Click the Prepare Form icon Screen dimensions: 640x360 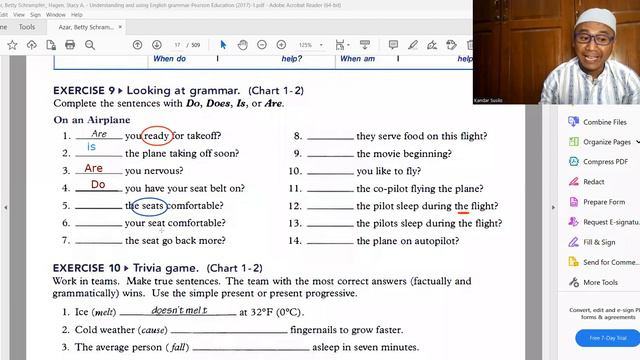click(573, 202)
